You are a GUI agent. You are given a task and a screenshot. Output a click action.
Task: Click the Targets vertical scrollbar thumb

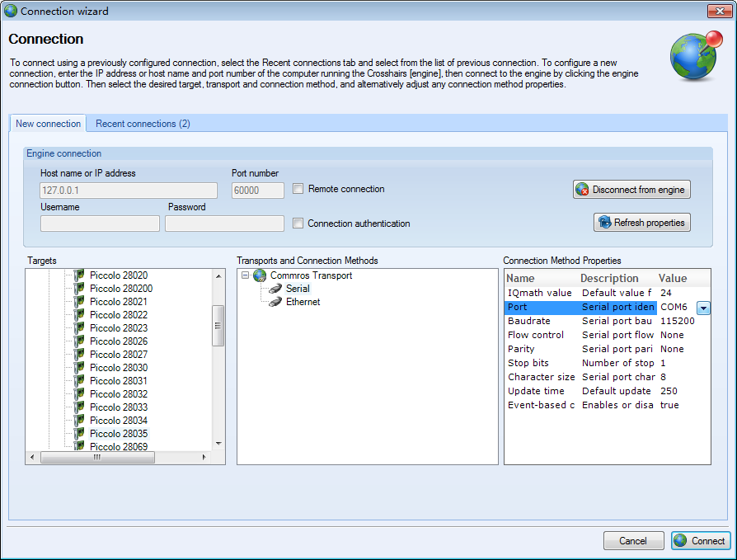point(218,326)
